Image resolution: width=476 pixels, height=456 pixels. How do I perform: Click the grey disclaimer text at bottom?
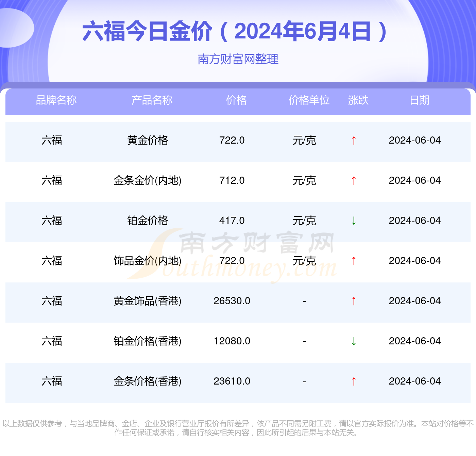coord(238,428)
